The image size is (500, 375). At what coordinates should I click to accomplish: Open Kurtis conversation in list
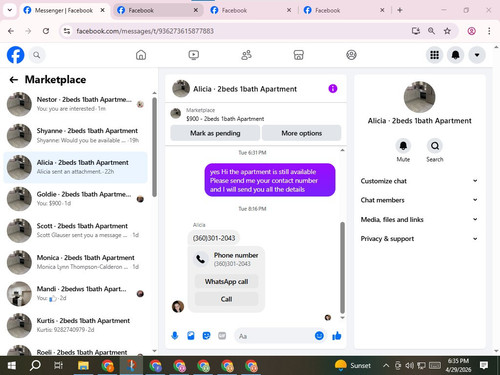tap(76, 326)
